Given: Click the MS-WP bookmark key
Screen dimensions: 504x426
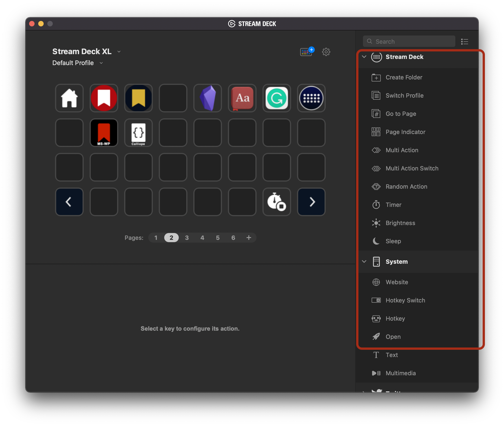Looking at the screenshot, I should pyautogui.click(x=104, y=133).
